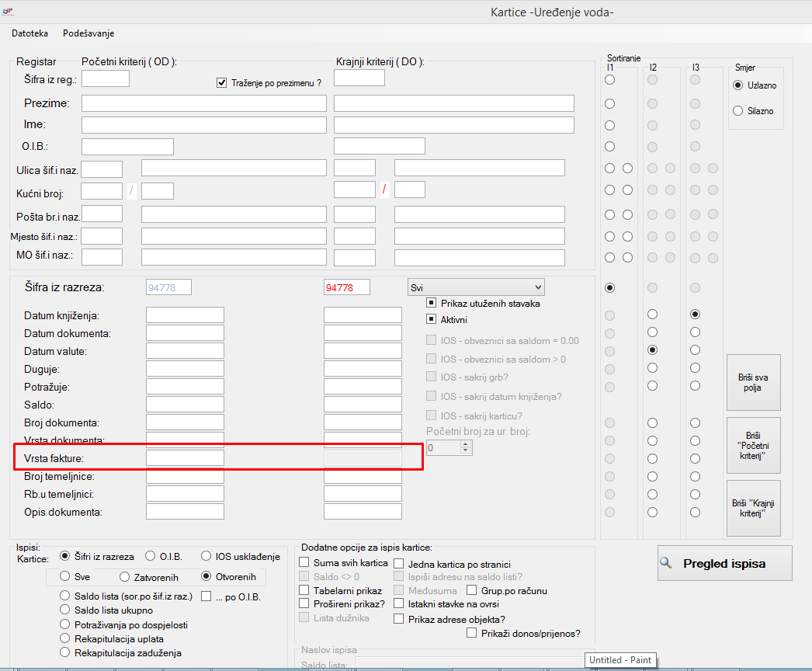Choose 'Saldo lista ukupno' report type

[x=66, y=610]
